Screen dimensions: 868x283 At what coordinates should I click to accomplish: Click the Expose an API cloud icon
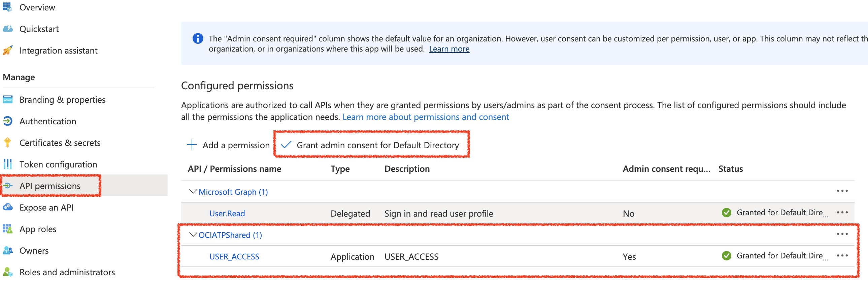point(7,207)
